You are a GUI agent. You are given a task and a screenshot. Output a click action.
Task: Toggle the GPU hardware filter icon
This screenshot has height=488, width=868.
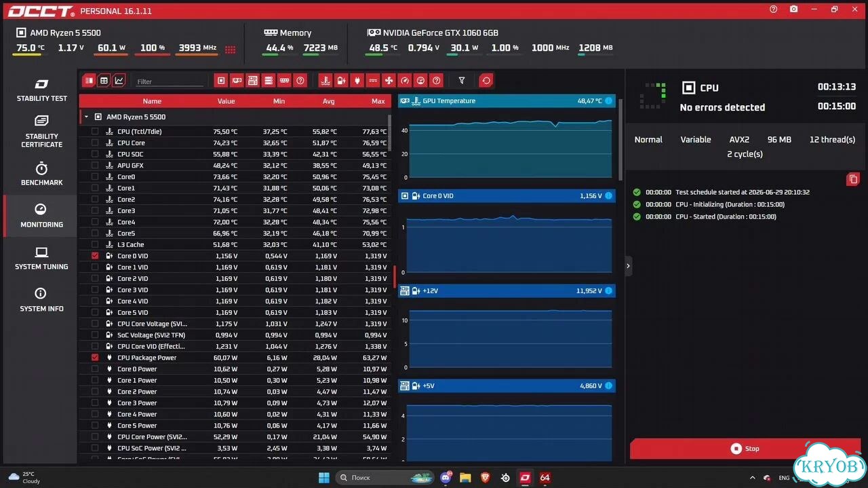(x=237, y=81)
